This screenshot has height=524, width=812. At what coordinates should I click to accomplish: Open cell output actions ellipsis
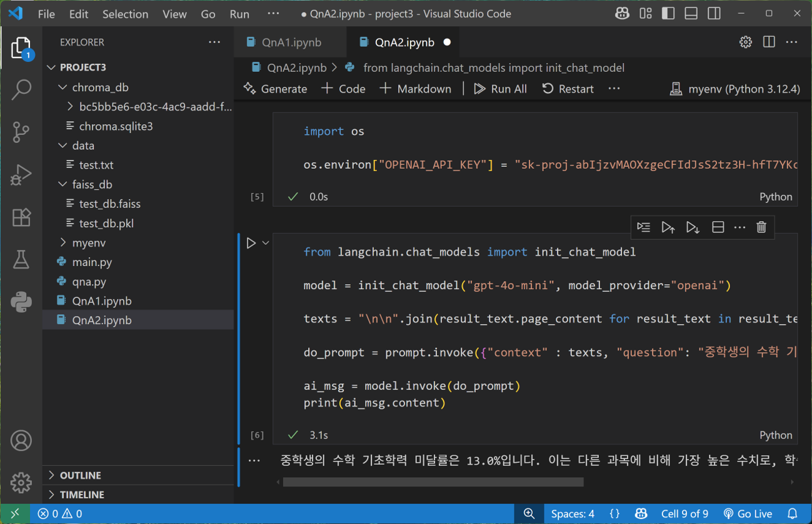254,461
